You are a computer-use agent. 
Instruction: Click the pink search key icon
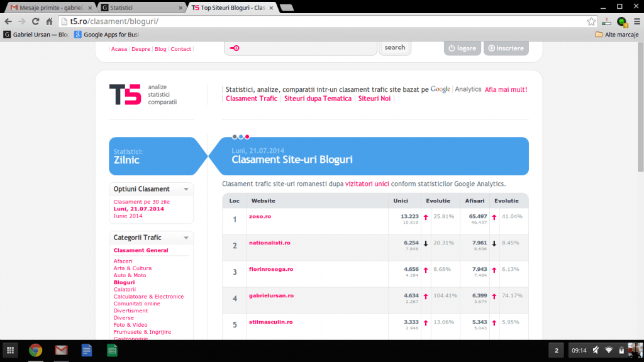pyautogui.click(x=235, y=48)
